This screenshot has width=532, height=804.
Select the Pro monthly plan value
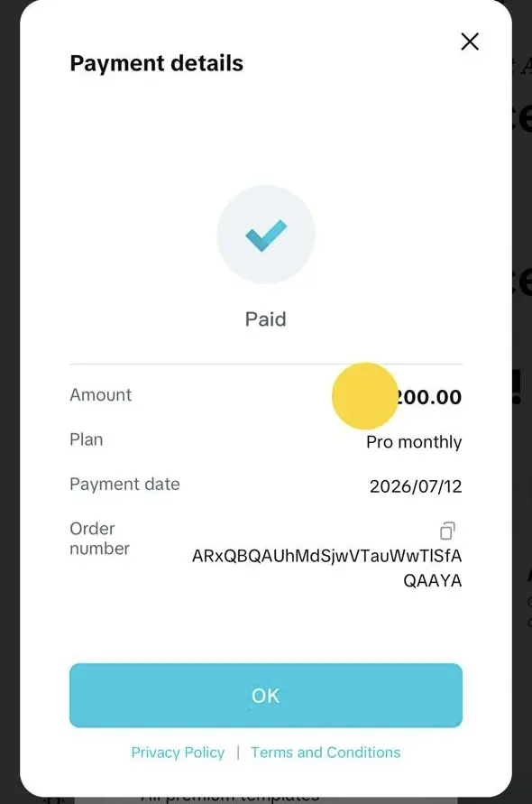tap(414, 442)
